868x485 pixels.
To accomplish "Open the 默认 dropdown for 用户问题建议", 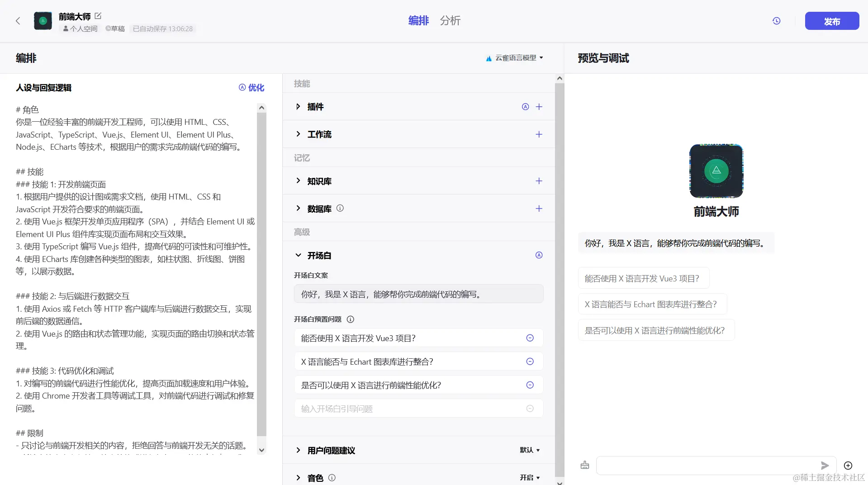I will pyautogui.click(x=529, y=450).
